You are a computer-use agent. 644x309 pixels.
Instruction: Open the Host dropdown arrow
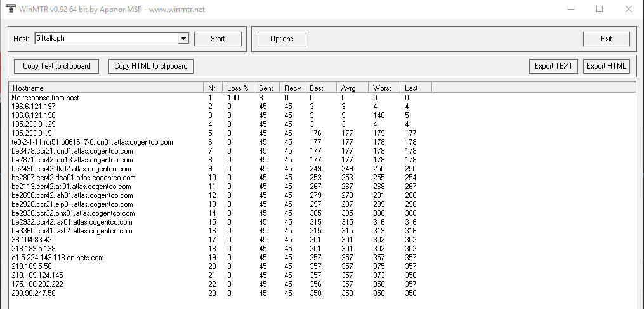pos(183,39)
